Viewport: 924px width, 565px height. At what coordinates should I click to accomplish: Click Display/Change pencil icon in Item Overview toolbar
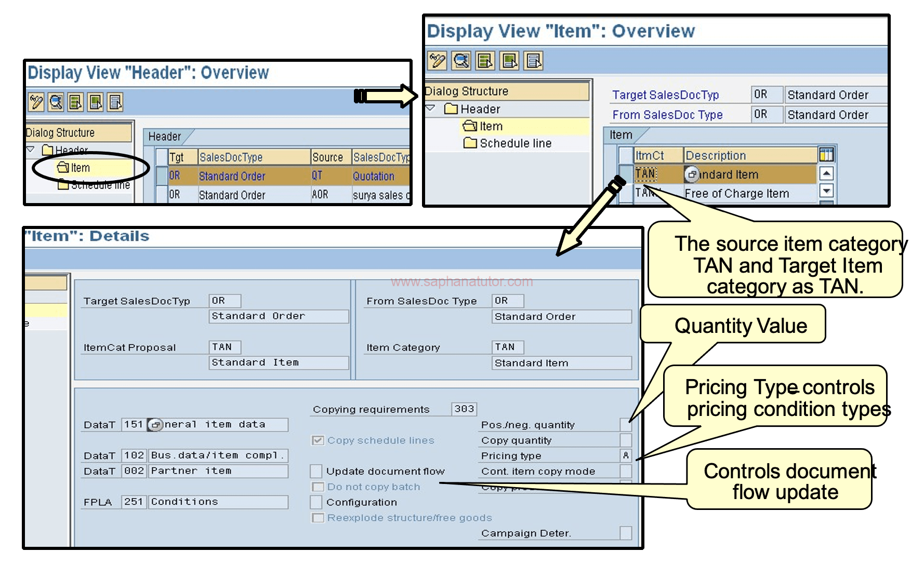437,61
